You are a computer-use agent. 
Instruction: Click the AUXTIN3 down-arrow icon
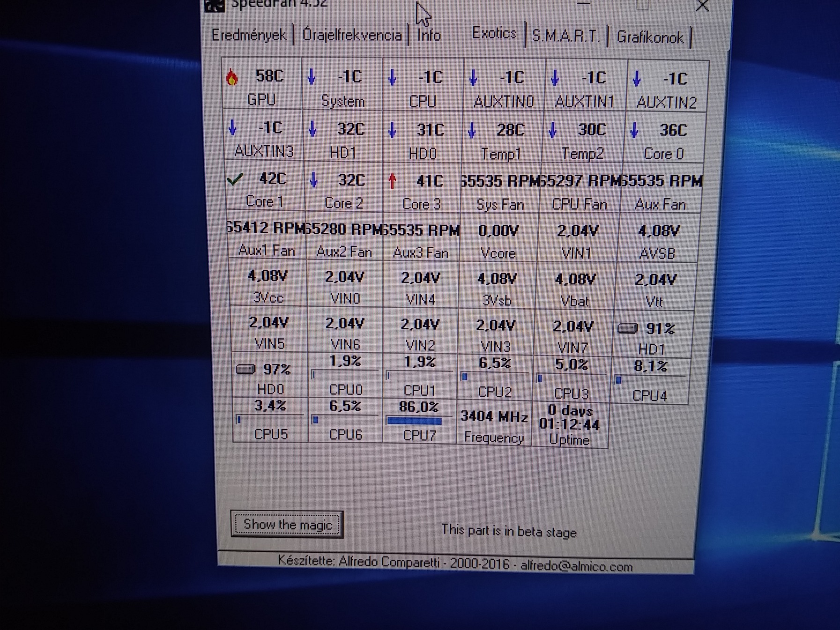pos(232,127)
